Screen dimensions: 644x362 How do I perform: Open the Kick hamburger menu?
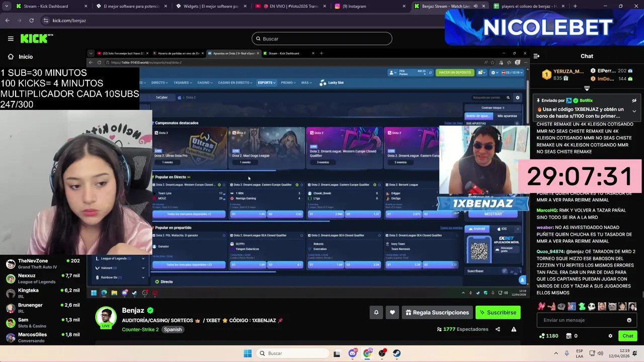coord(11,39)
